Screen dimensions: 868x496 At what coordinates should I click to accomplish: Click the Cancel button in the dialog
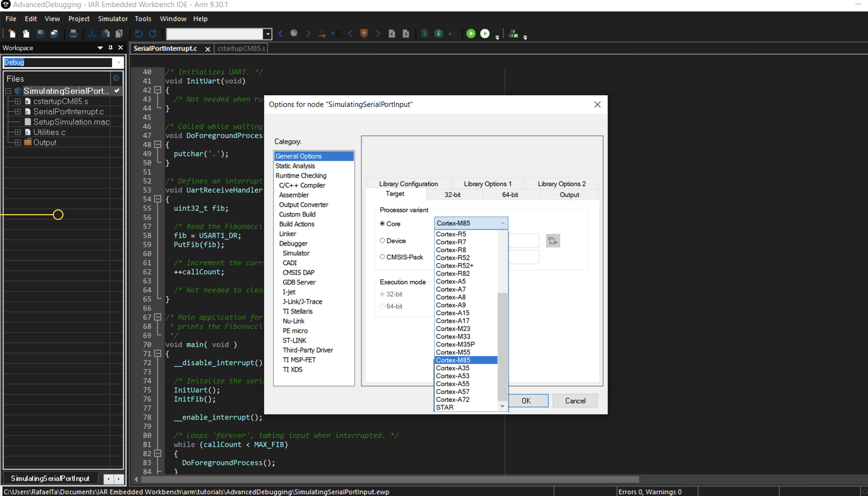[x=575, y=401]
